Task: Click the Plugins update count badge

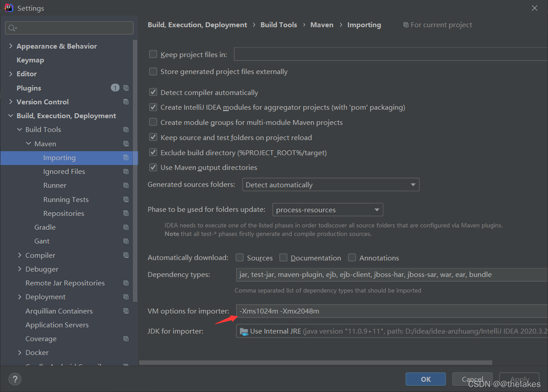Action: tap(115, 88)
